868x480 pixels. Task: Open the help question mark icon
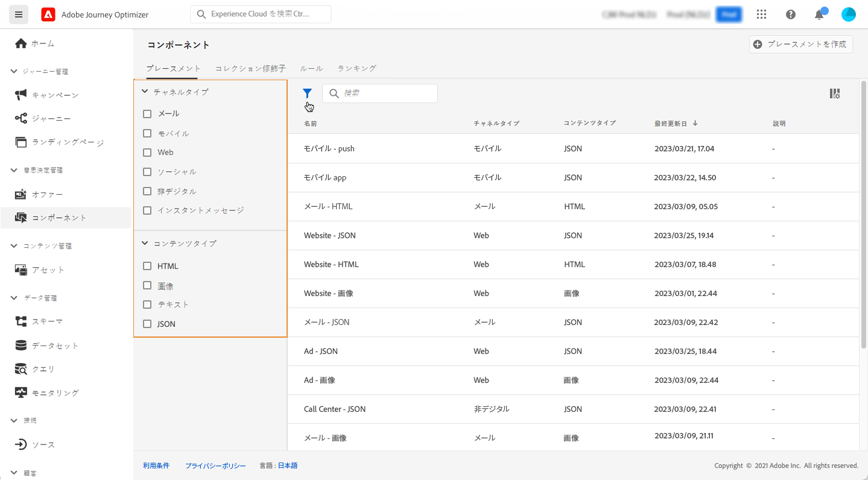point(791,14)
